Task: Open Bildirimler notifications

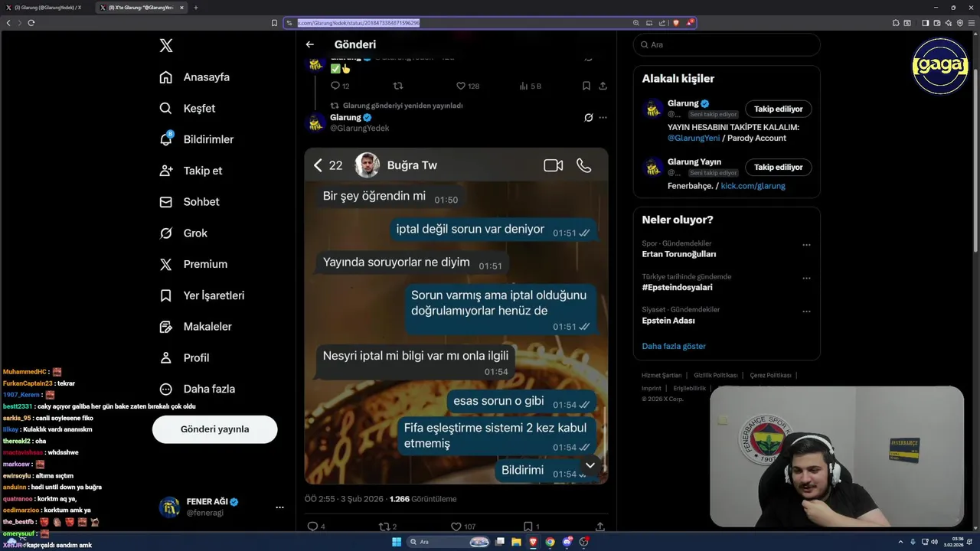Action: point(196,139)
